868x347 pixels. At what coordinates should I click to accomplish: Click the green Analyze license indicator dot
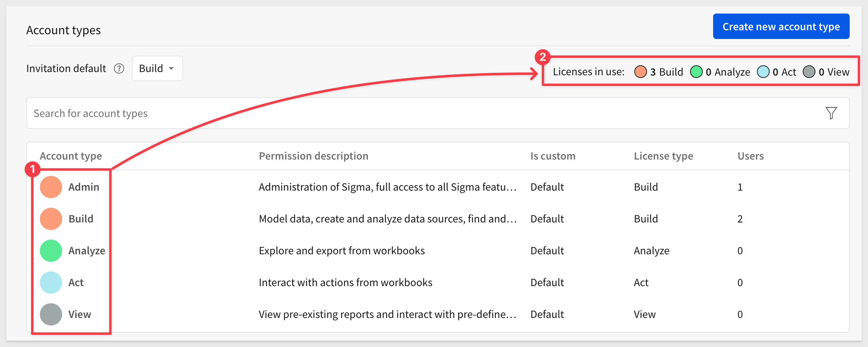pyautogui.click(x=696, y=72)
